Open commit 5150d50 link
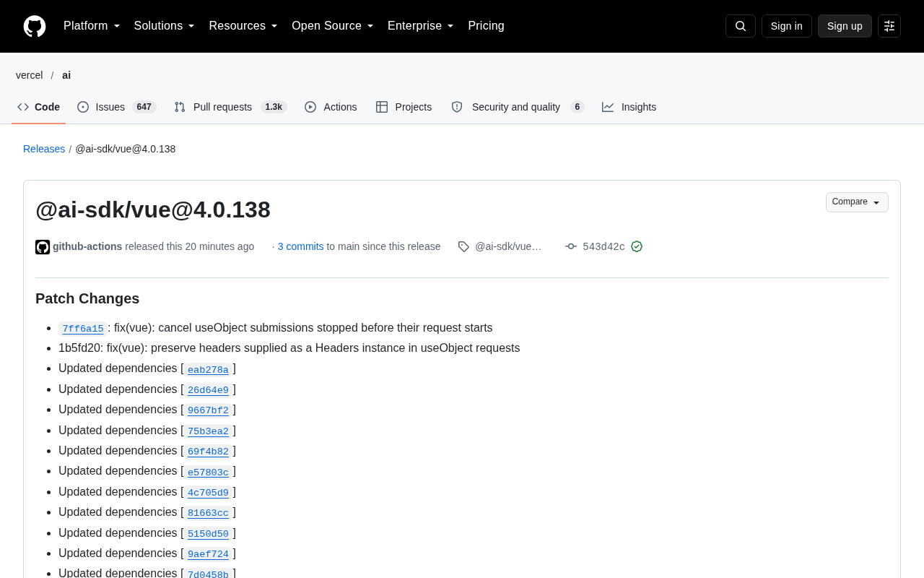Image resolution: width=924 pixels, height=578 pixels. (x=208, y=534)
